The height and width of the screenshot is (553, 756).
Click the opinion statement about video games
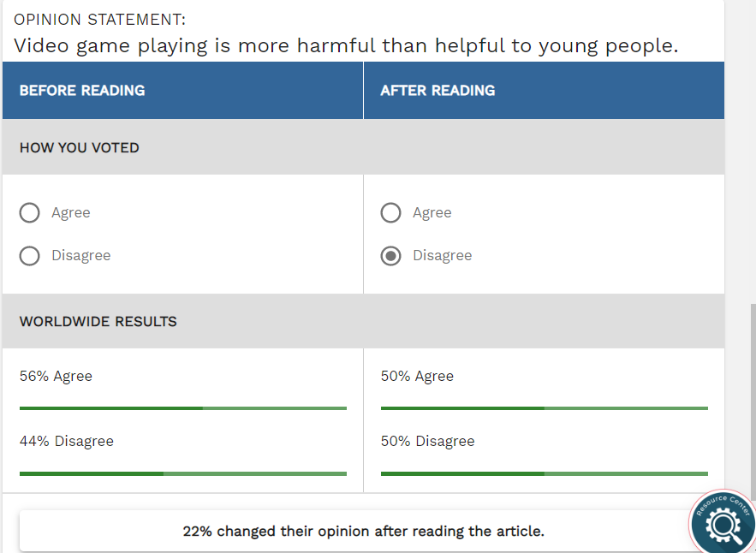pyautogui.click(x=346, y=46)
